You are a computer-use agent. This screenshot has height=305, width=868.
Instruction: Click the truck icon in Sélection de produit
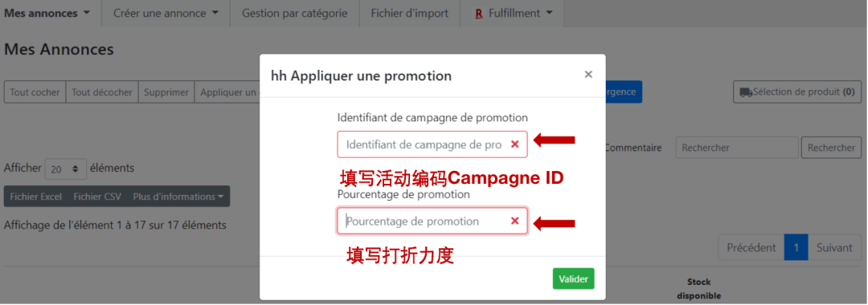click(x=745, y=92)
